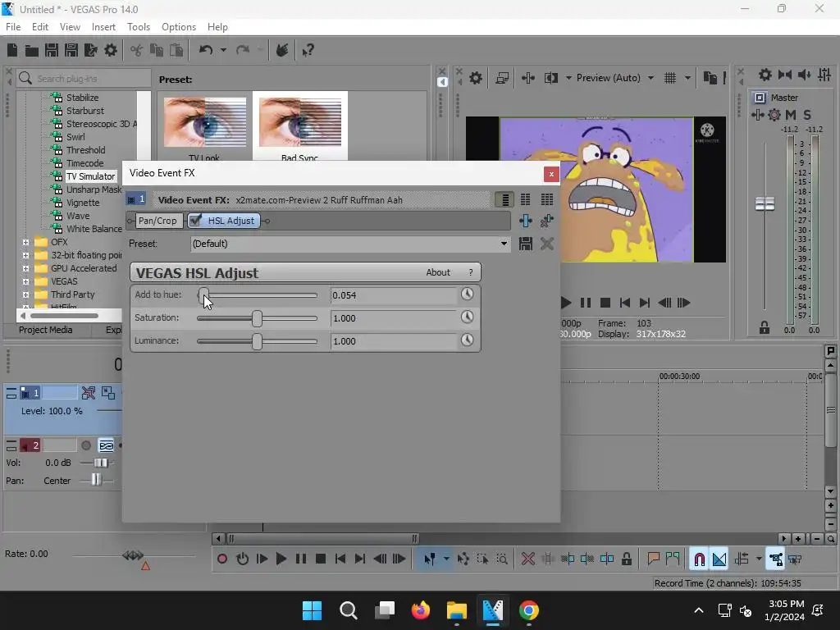Image resolution: width=840 pixels, height=630 pixels.
Task: Open Project Properties gear icon in toolbar
Action: (111, 50)
